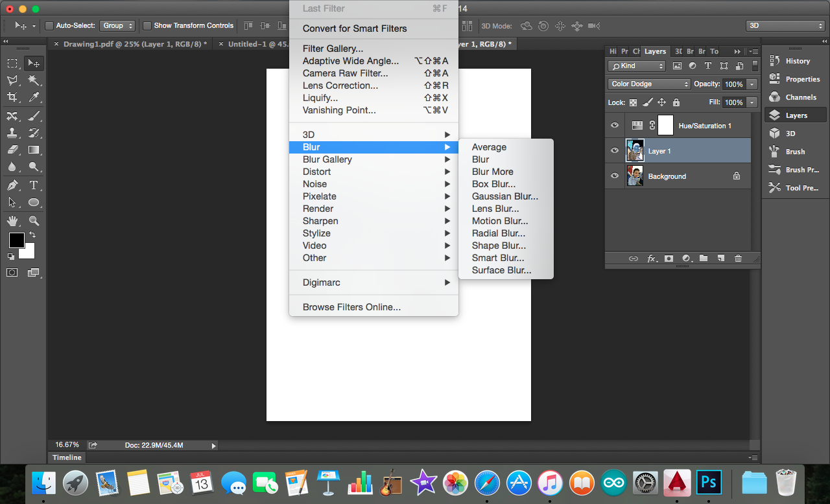Screen dimensions: 830x504
Task: Open the Opacity slider dropdown arrow
Action: pyautogui.click(x=752, y=84)
